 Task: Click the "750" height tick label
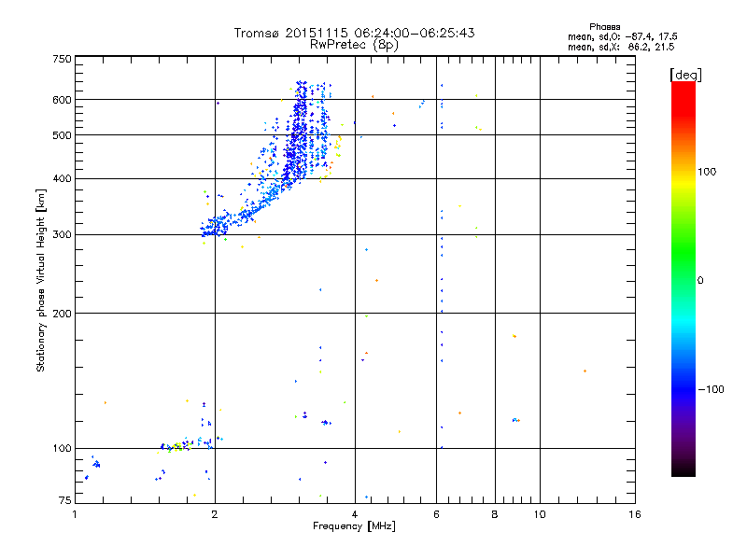click(x=62, y=59)
